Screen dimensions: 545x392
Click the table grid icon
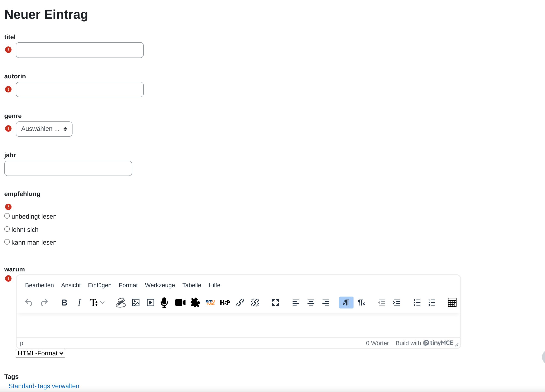click(452, 303)
